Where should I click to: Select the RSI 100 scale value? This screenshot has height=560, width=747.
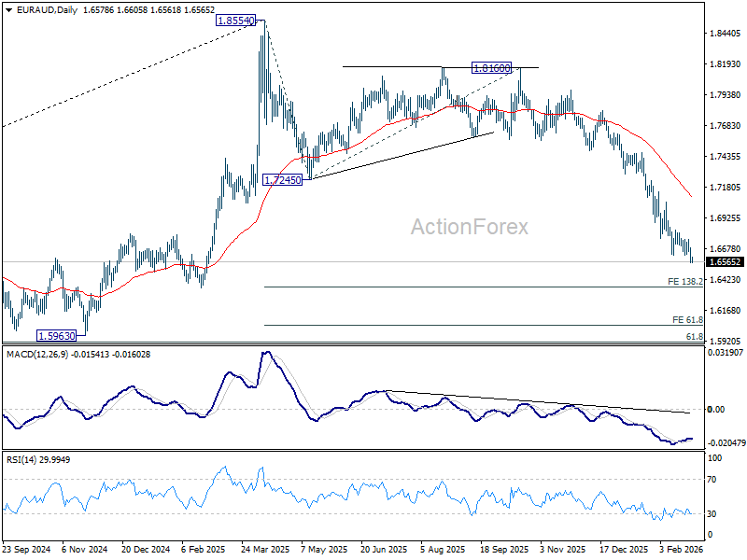coord(715,458)
